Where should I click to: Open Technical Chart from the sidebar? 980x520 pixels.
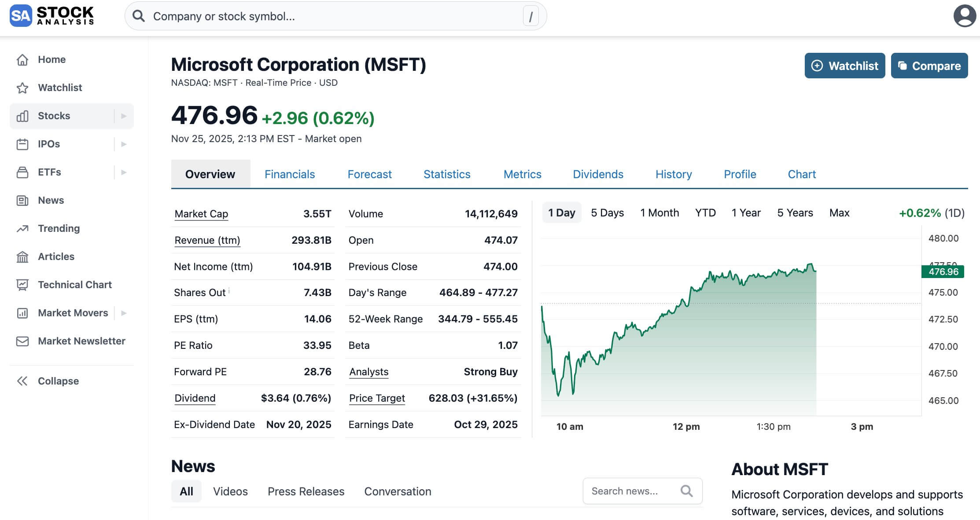point(23,285)
